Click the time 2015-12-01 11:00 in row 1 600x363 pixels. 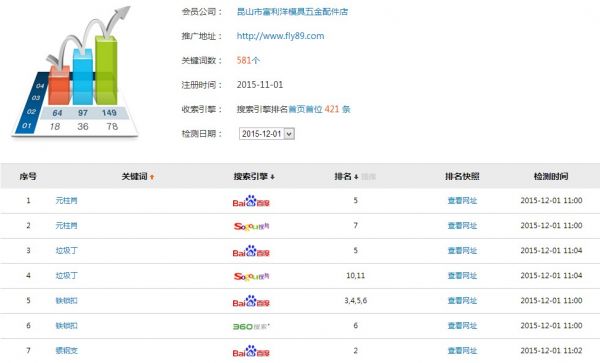pos(551,200)
